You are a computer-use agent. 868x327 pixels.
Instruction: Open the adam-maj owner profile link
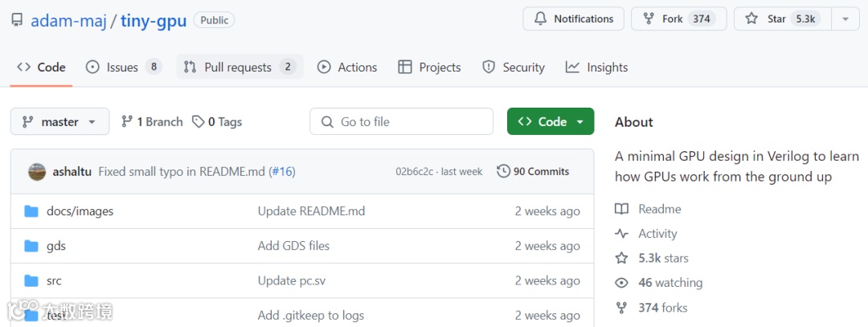(68, 20)
